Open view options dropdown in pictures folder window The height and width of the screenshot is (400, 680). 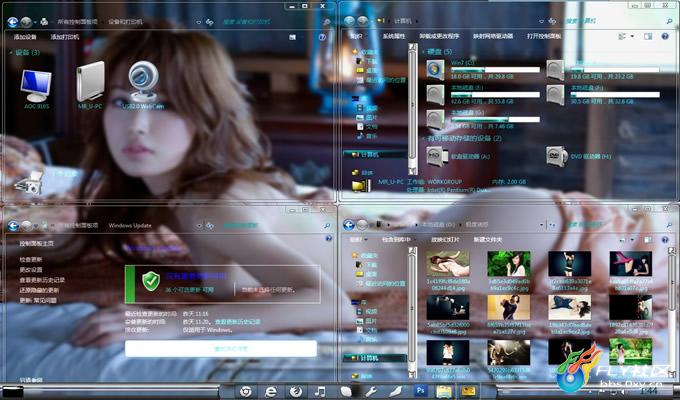632,240
